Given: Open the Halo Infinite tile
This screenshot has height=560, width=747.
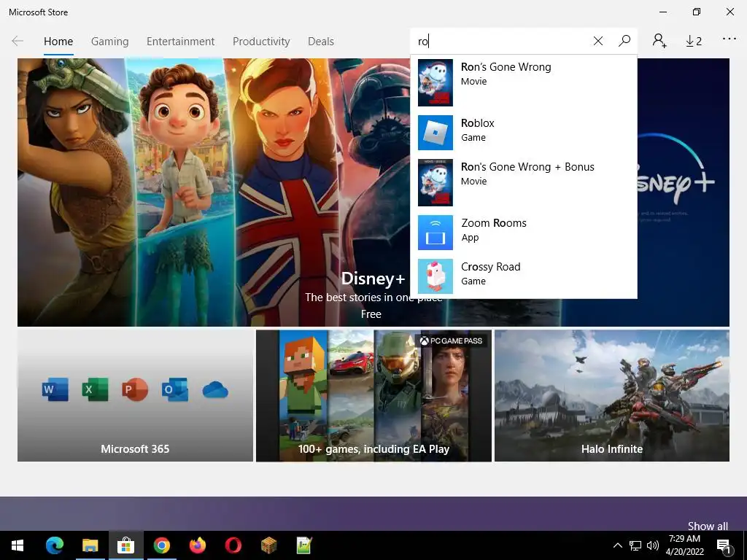Looking at the screenshot, I should (x=612, y=396).
